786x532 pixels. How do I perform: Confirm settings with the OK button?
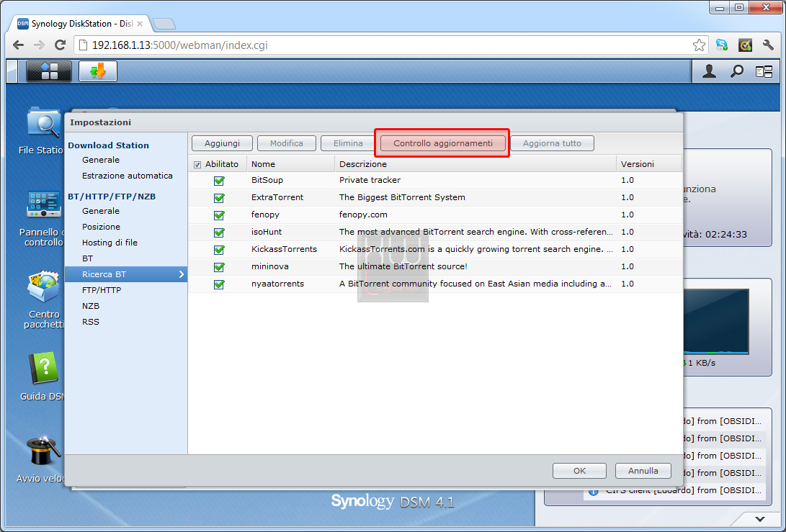click(579, 471)
